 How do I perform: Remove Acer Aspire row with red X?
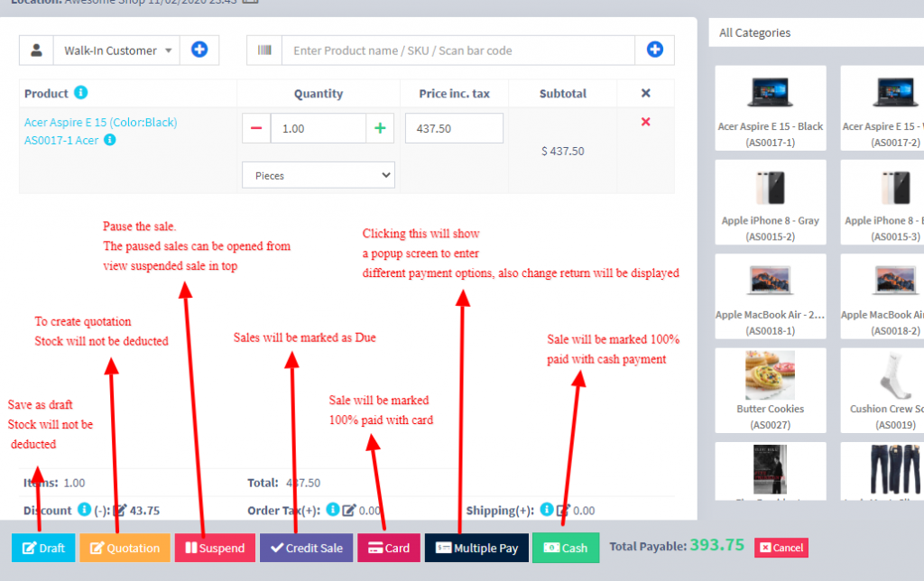point(645,122)
